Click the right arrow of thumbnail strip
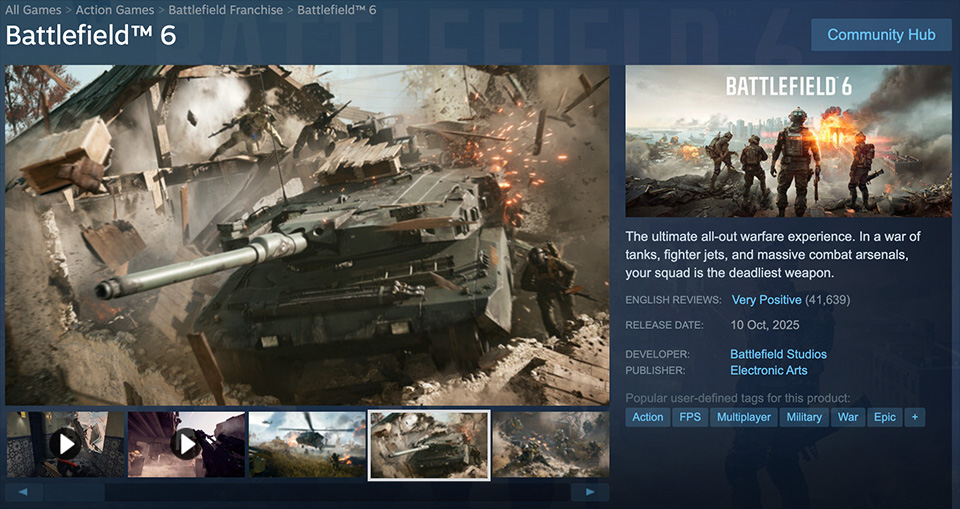Viewport: 960px width, 509px height. pyautogui.click(x=590, y=492)
